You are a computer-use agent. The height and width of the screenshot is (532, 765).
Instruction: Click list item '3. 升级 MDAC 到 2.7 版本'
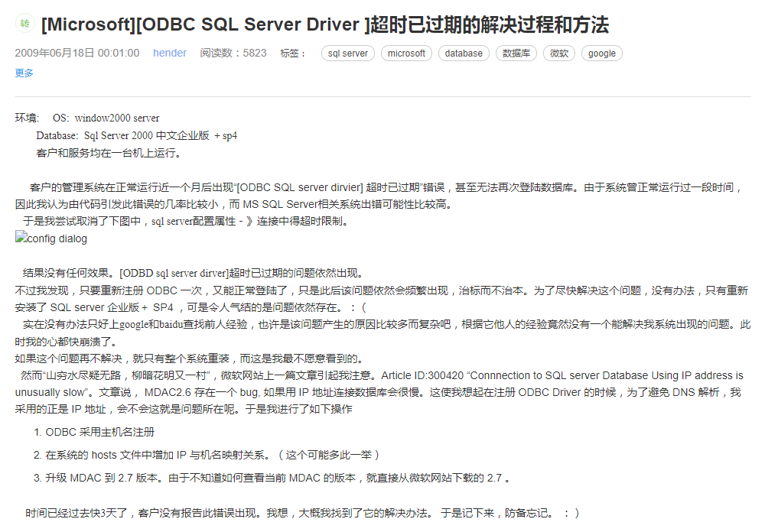coord(272,478)
